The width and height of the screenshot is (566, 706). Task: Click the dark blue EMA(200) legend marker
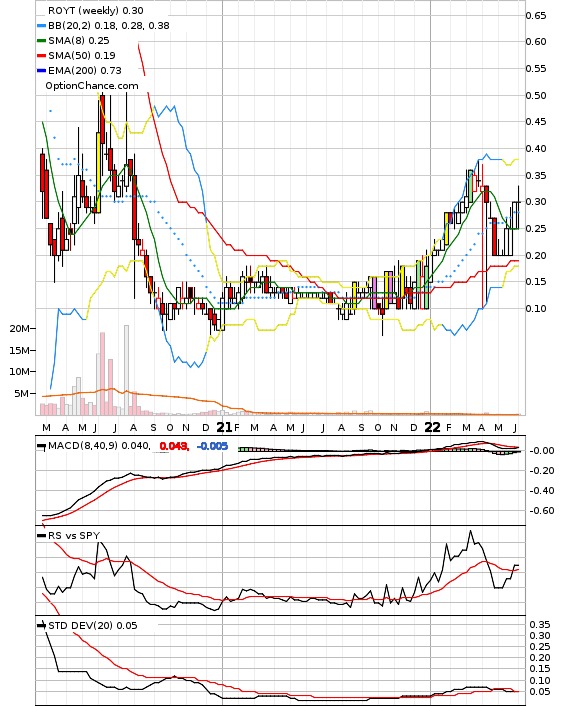coord(41,71)
